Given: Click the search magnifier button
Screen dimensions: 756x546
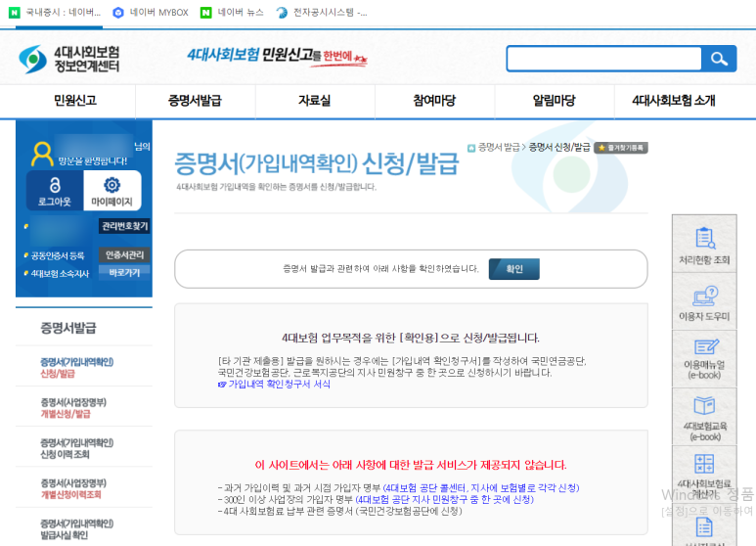Looking at the screenshot, I should point(719,59).
